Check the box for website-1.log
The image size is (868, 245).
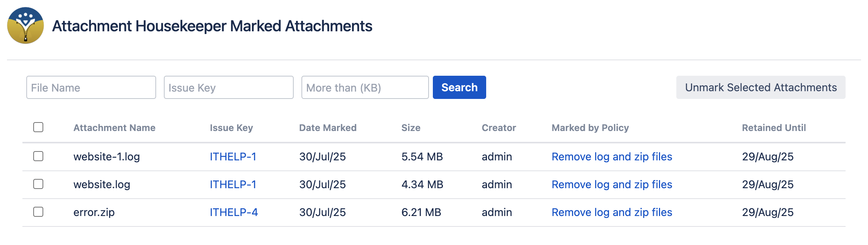[x=38, y=156]
